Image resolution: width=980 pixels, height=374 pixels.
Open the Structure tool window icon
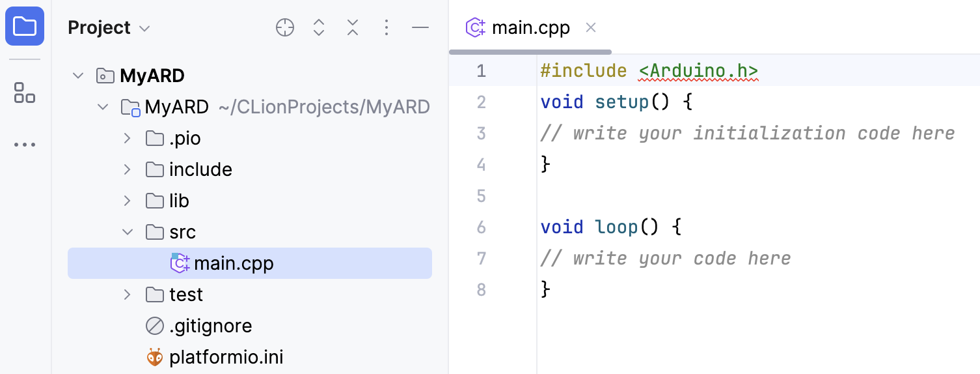point(25,93)
